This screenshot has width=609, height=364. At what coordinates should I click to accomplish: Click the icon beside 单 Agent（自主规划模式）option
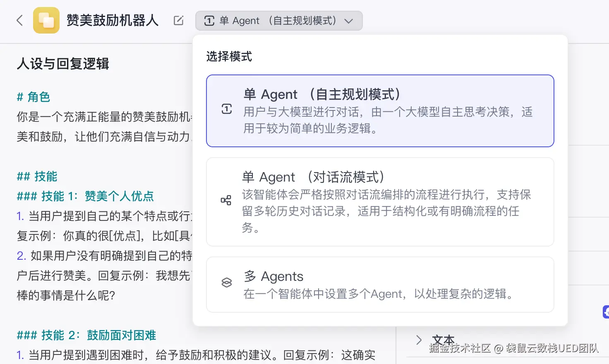(x=227, y=109)
